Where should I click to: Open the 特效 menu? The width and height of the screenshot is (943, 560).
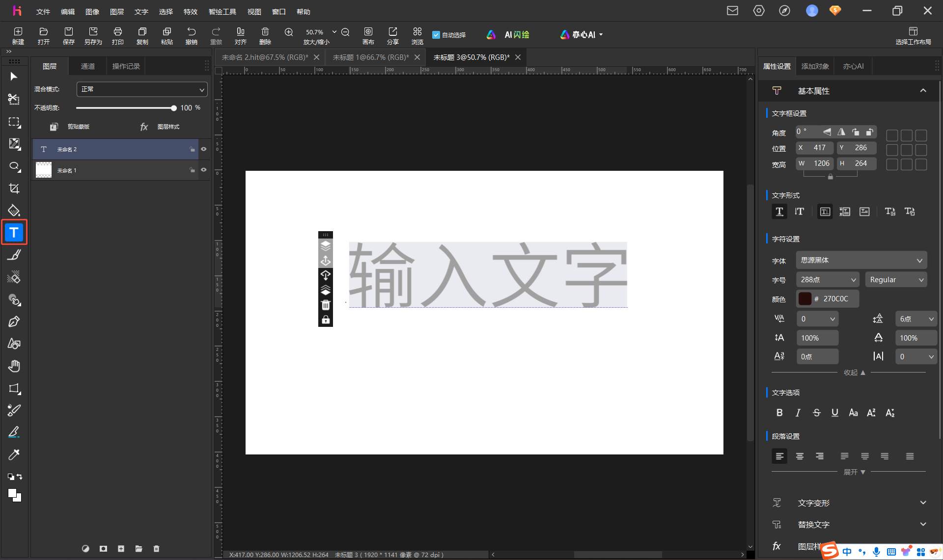(x=191, y=11)
